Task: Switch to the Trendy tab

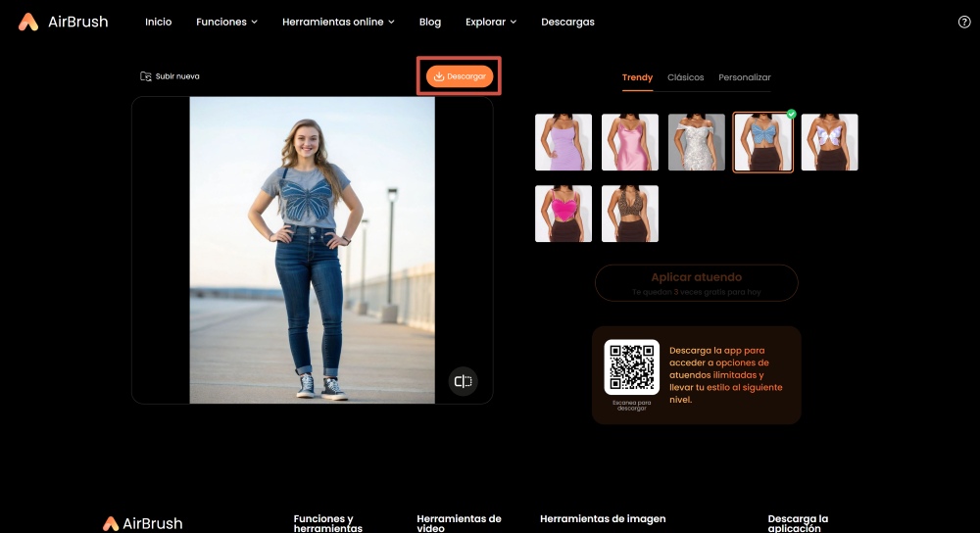Action: 637,77
